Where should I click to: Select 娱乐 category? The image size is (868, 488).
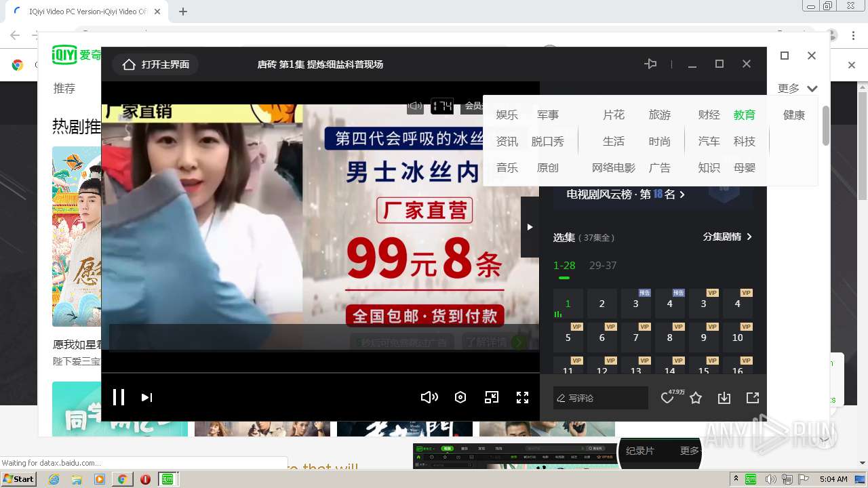tap(507, 115)
